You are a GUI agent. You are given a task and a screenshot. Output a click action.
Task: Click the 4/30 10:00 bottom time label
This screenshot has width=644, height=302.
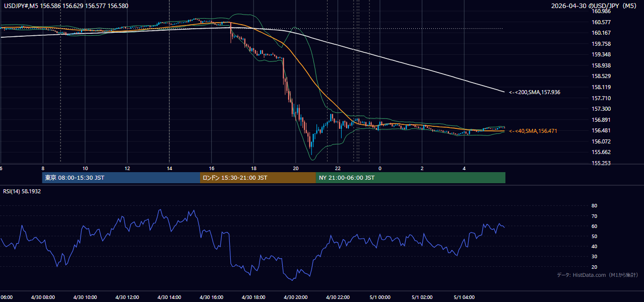85,297
